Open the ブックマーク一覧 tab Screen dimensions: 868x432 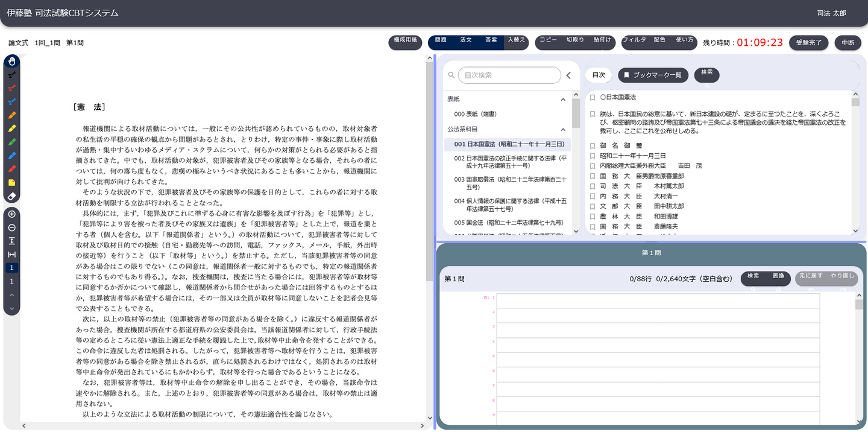pyautogui.click(x=653, y=75)
